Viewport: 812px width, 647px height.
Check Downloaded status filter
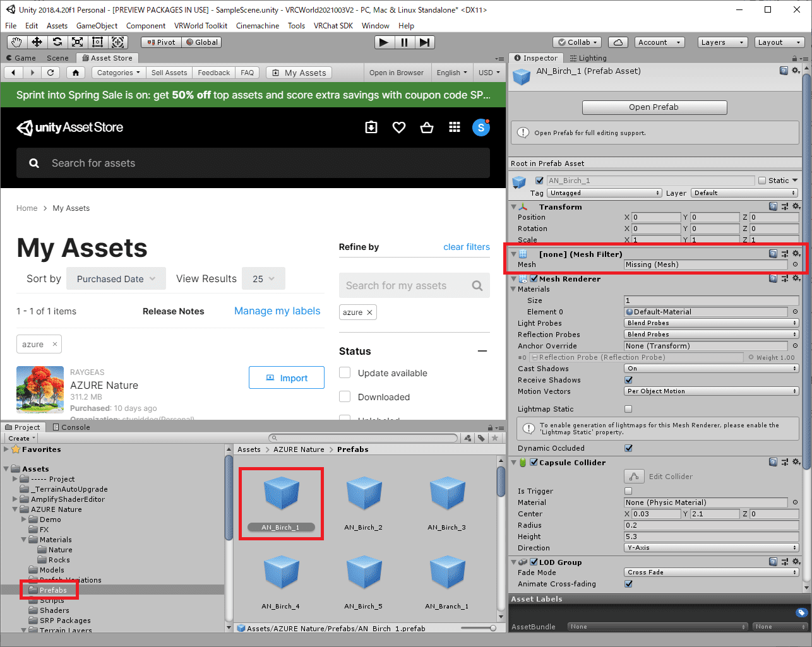pyautogui.click(x=345, y=396)
